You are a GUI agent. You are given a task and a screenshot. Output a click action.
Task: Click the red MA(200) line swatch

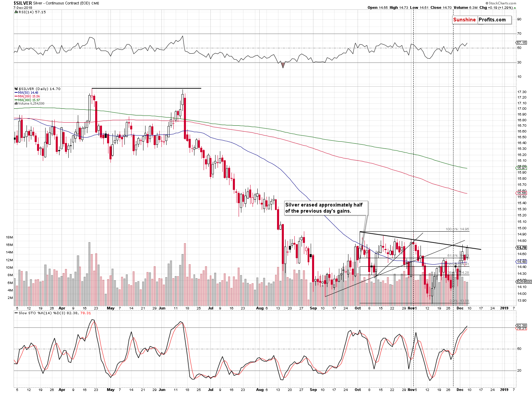click(16, 96)
